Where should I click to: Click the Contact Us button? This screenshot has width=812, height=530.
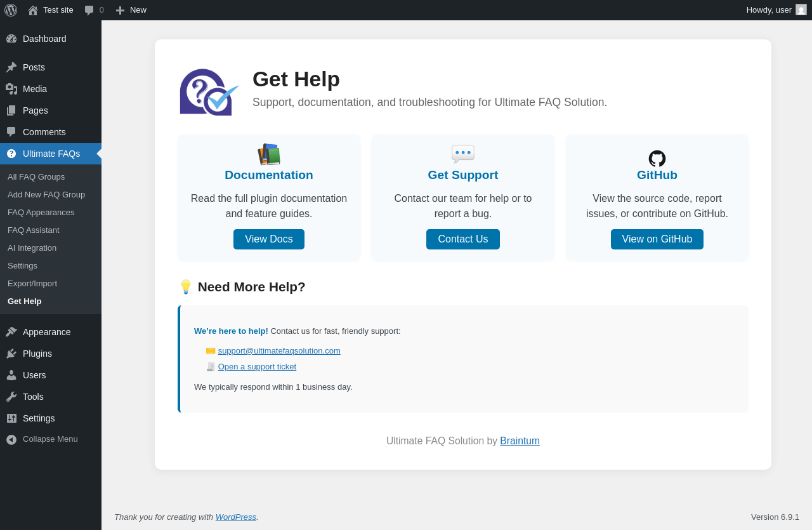point(463,239)
